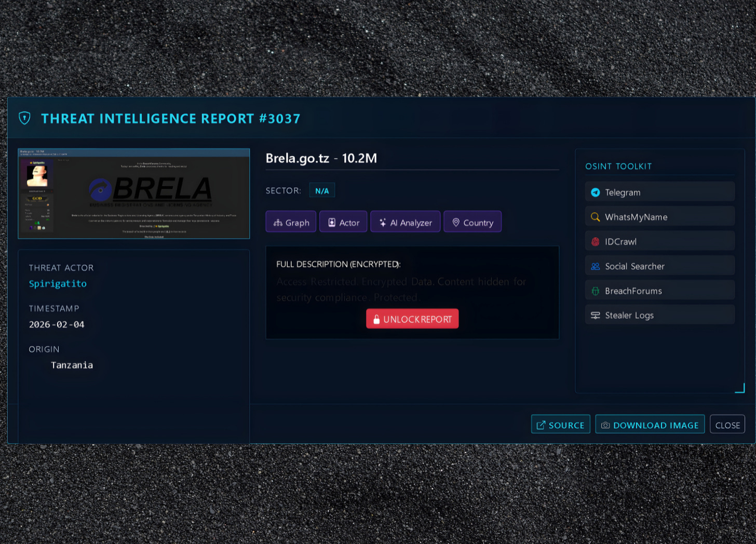Image resolution: width=756 pixels, height=544 pixels.
Task: Click the IDCrawl fingerprint icon
Action: click(x=596, y=242)
